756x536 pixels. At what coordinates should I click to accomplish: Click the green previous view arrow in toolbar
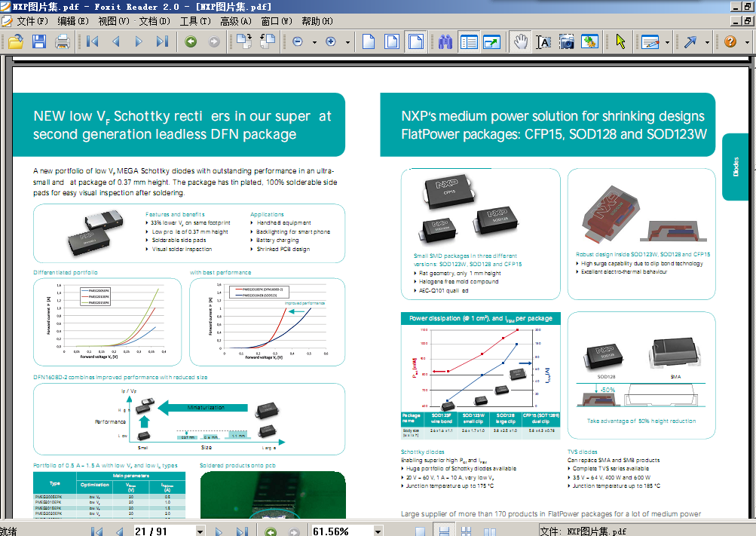click(191, 42)
